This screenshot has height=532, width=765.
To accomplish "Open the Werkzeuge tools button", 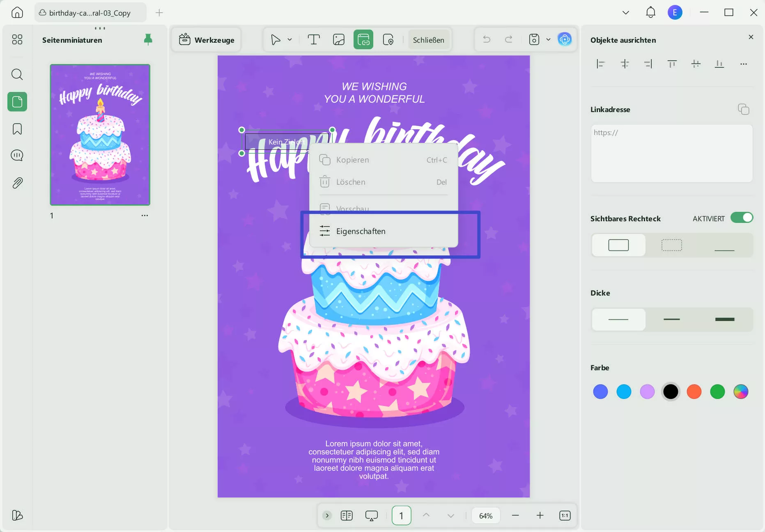I will [x=207, y=40].
